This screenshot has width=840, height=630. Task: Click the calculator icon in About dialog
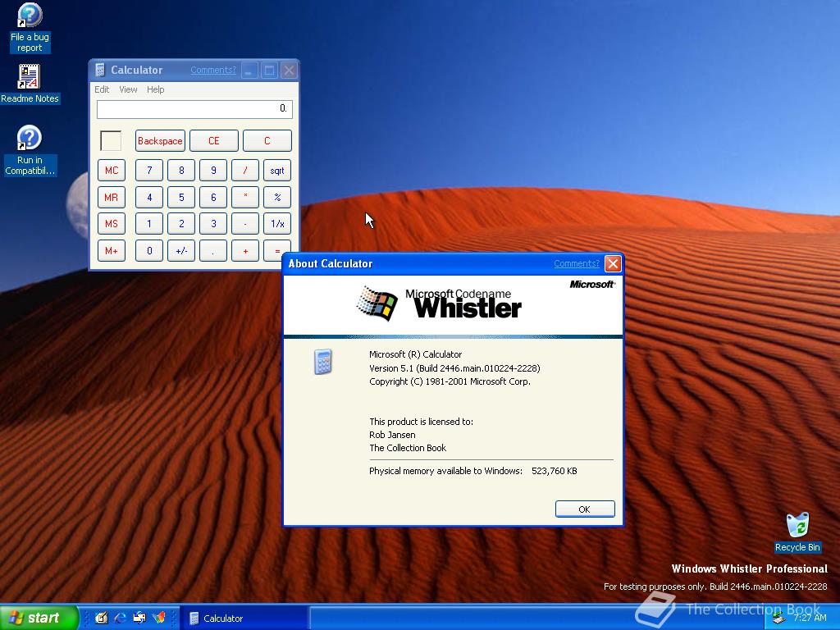(323, 362)
